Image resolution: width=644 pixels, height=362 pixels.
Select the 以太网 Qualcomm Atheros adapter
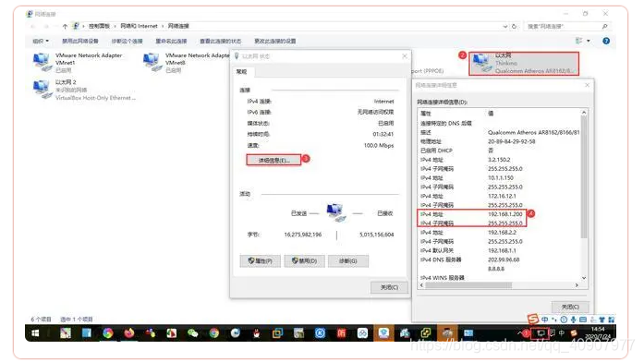[x=524, y=63]
